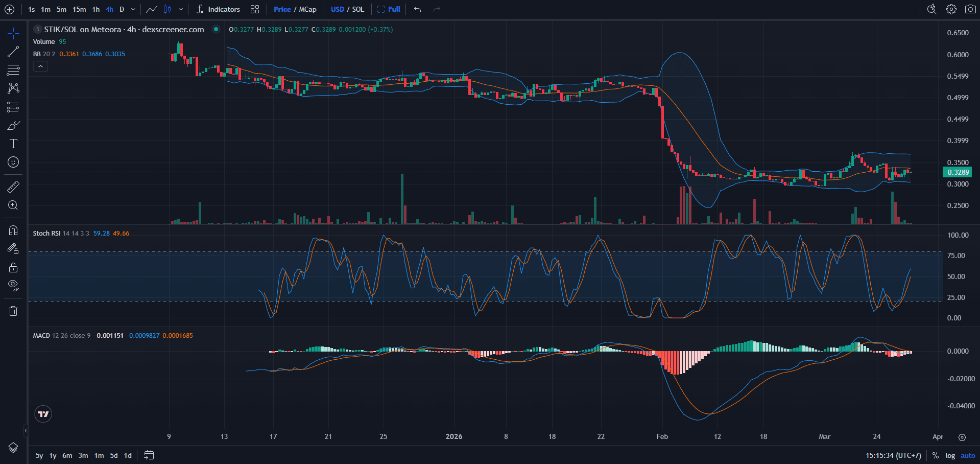Select the crosshair cursor tool
Image resolution: width=980 pixels, height=464 pixels.
13,33
